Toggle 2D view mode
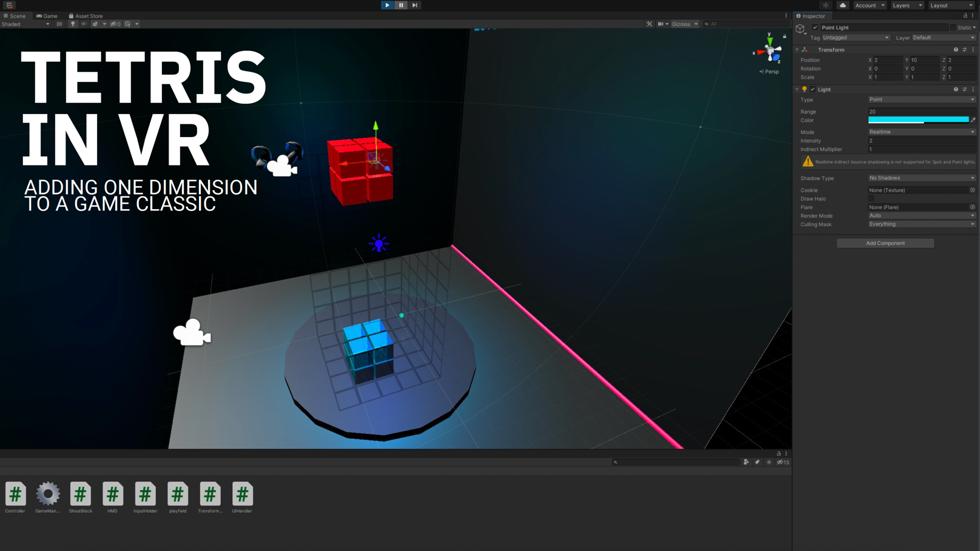980x551 pixels. [59, 24]
